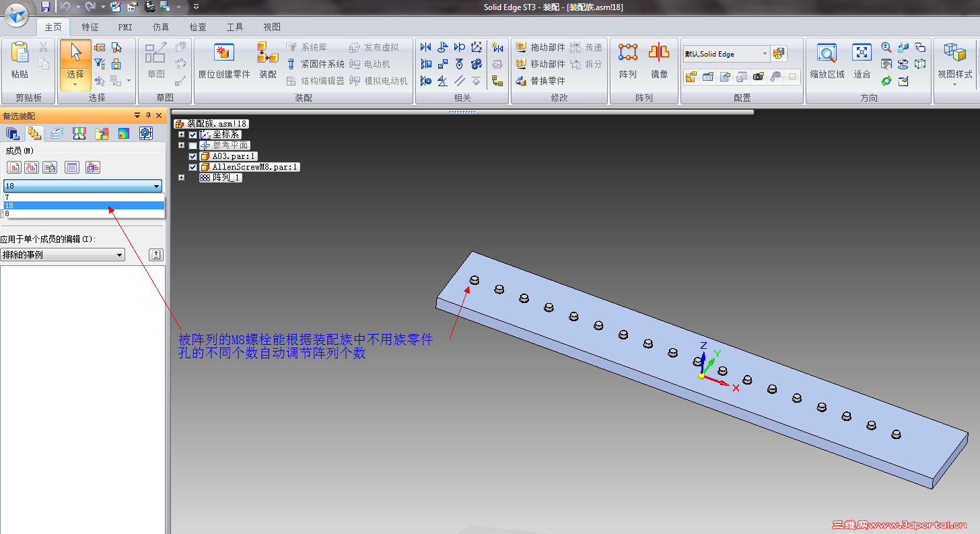980x534 pixels.
Task: Toggle the 坐标系 checkbox in the tree
Action: coord(193,135)
